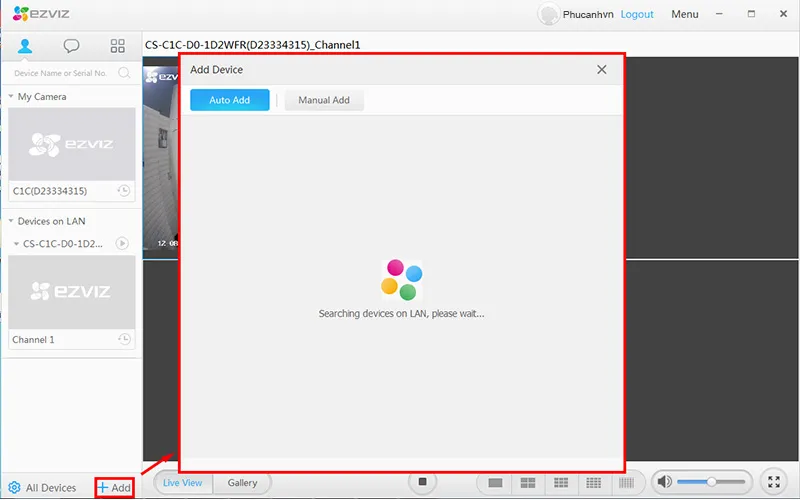Stop all live view playback
800x500 pixels.
tap(423, 482)
